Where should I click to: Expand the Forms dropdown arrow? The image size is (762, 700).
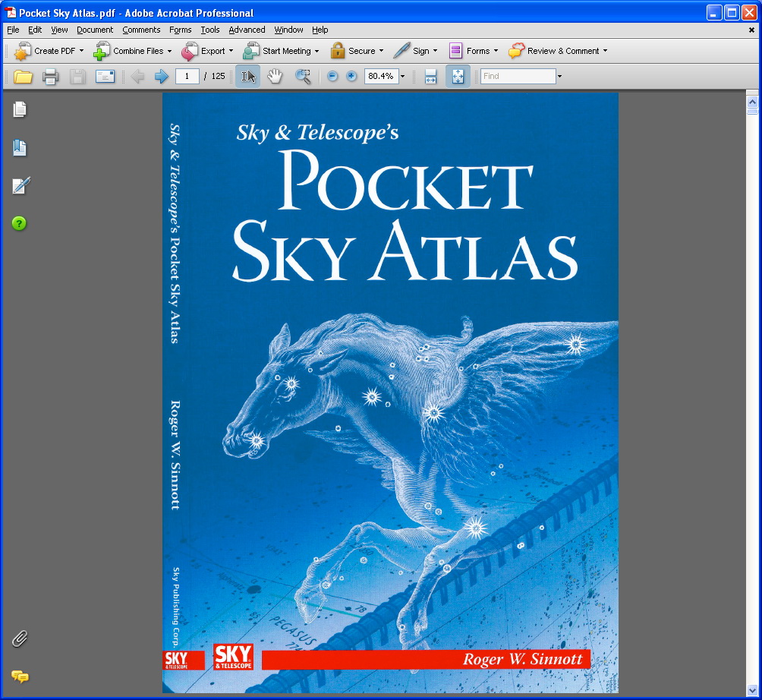point(496,51)
